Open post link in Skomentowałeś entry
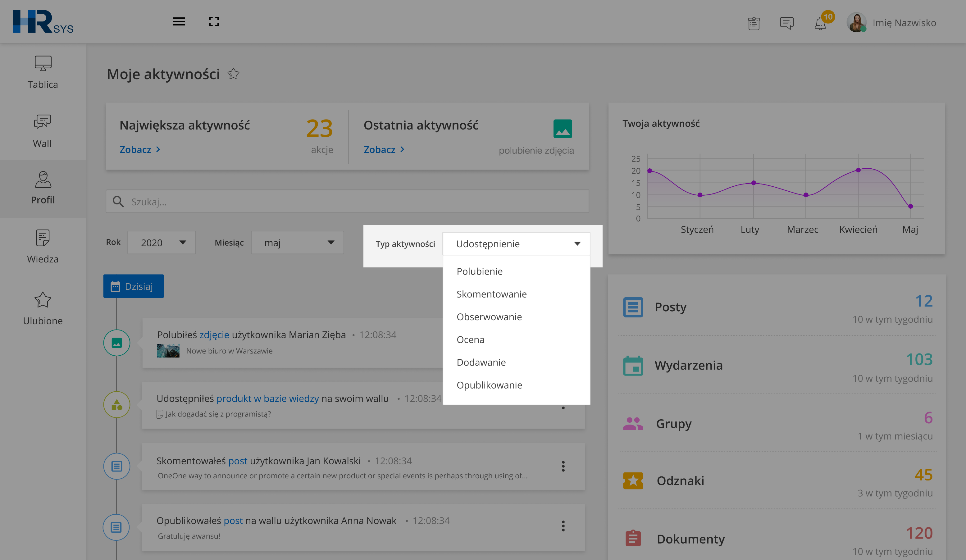The image size is (966, 560). click(238, 461)
